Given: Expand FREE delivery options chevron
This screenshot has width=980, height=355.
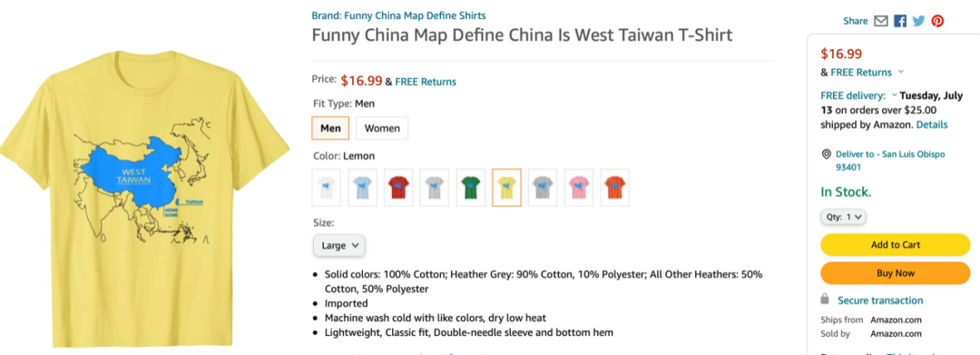Looking at the screenshot, I should pyautogui.click(x=895, y=95).
